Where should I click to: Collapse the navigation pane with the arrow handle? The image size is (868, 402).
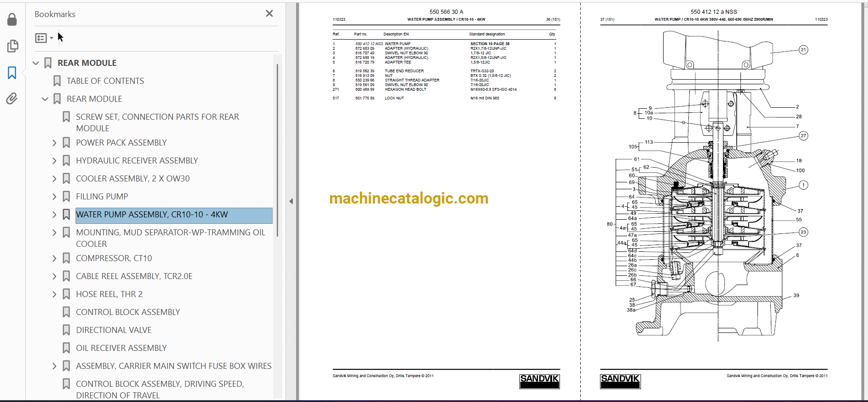tap(291, 201)
